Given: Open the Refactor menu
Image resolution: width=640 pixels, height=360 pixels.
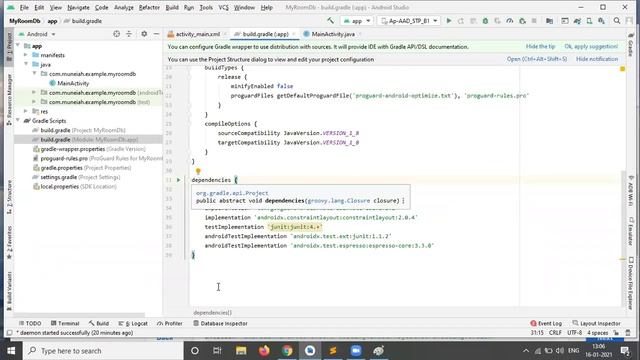Looking at the screenshot, I should click(149, 7).
